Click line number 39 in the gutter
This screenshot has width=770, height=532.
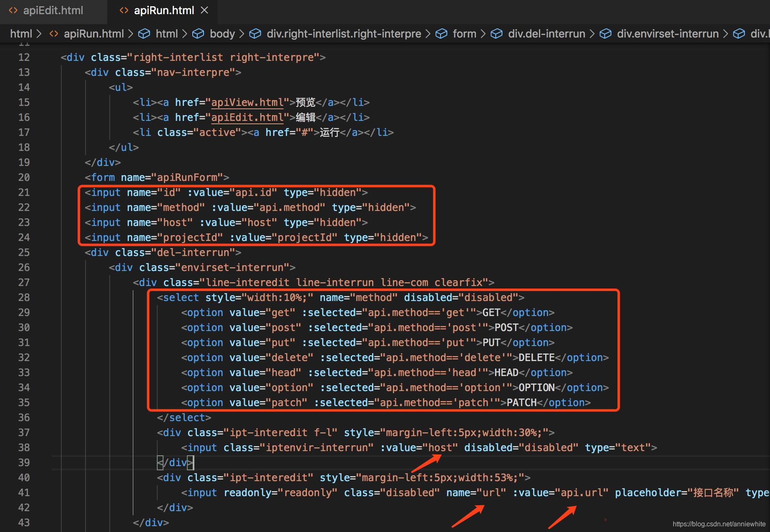[x=24, y=463]
